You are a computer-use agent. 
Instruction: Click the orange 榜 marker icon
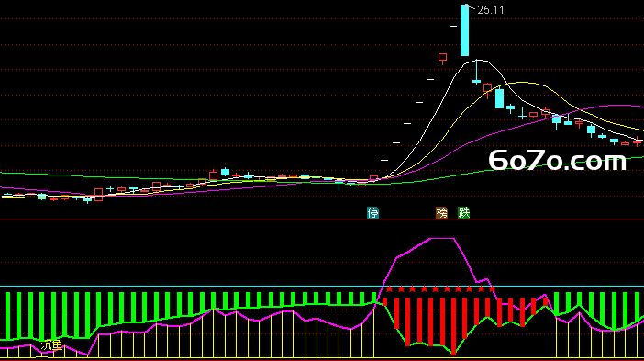tap(441, 212)
